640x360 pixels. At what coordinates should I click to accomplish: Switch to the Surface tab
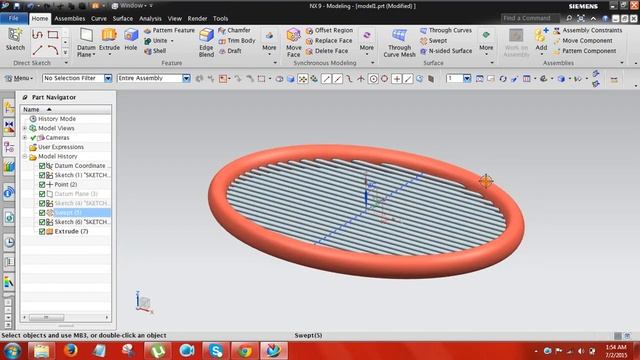click(122, 18)
